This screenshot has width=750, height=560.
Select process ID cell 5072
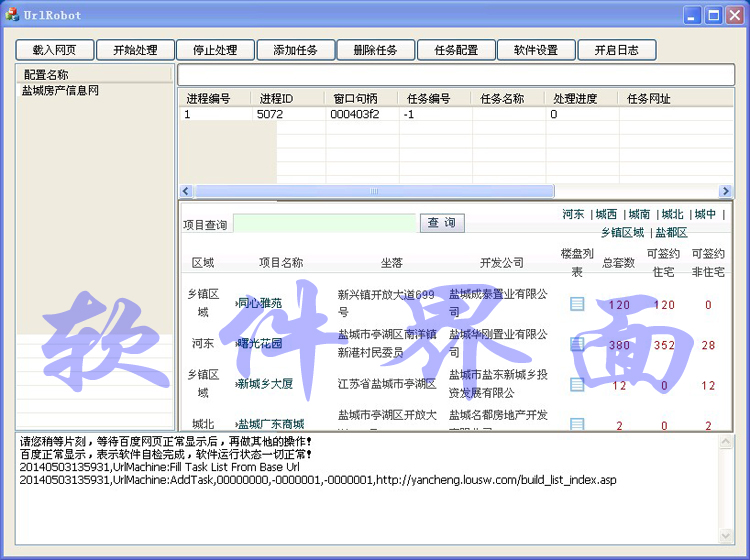(x=270, y=114)
